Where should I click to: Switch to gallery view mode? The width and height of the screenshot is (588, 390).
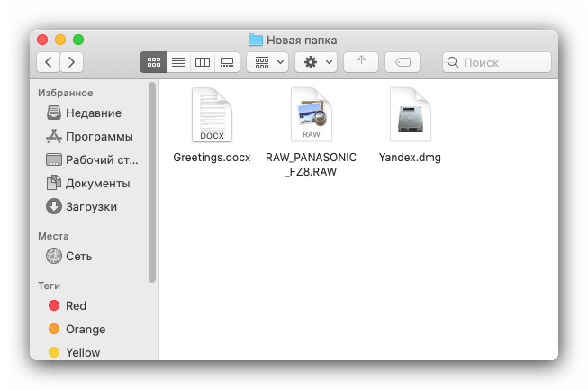pos(227,62)
